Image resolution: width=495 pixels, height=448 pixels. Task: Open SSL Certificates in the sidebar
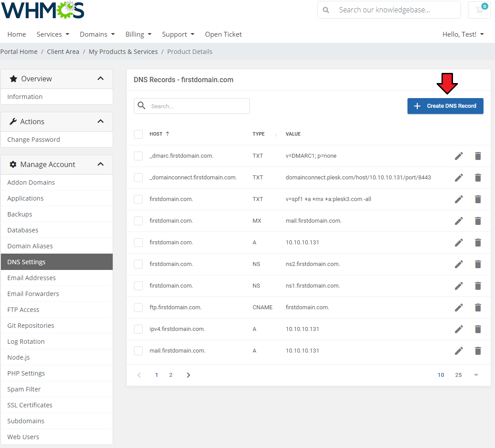[57, 405]
